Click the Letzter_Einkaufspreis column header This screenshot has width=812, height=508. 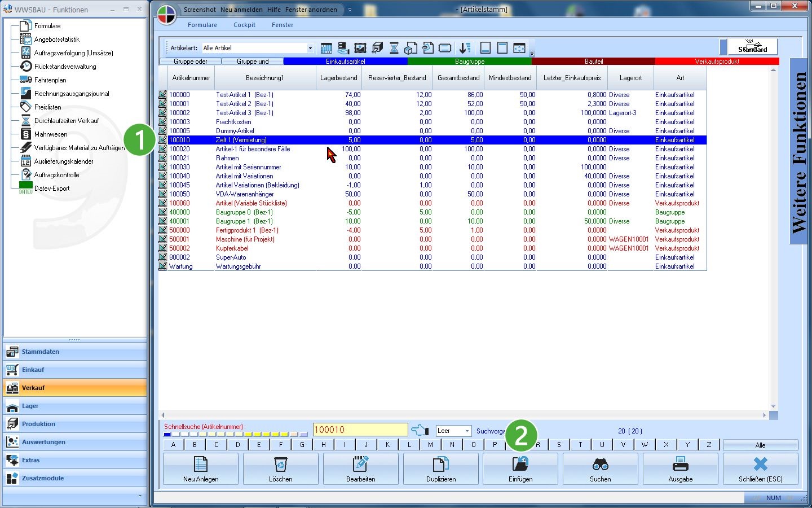point(572,78)
